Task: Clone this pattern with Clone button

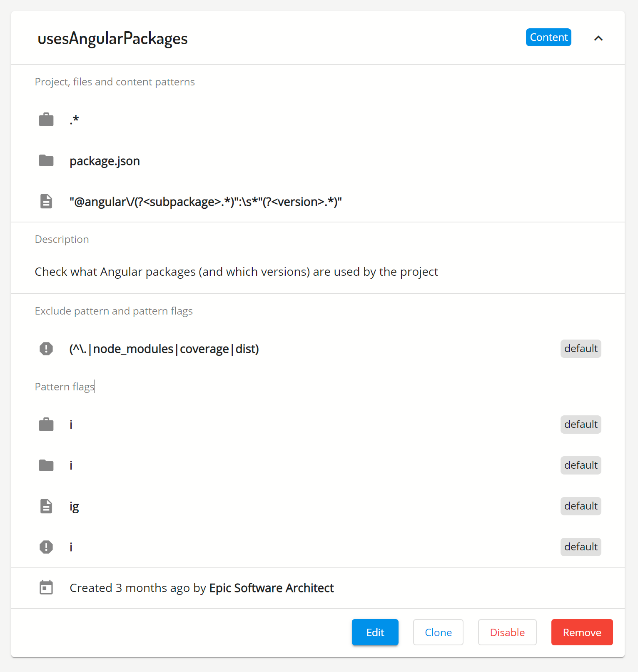Action: [438, 632]
